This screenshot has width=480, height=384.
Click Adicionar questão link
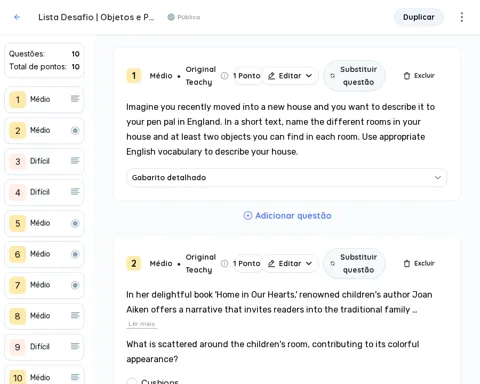tap(287, 216)
